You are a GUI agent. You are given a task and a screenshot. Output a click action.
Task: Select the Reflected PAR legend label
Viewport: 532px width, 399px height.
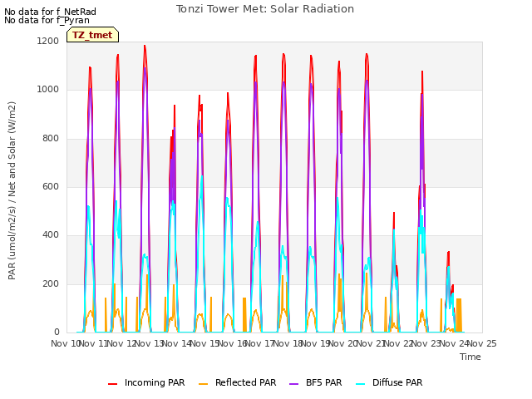point(246,382)
